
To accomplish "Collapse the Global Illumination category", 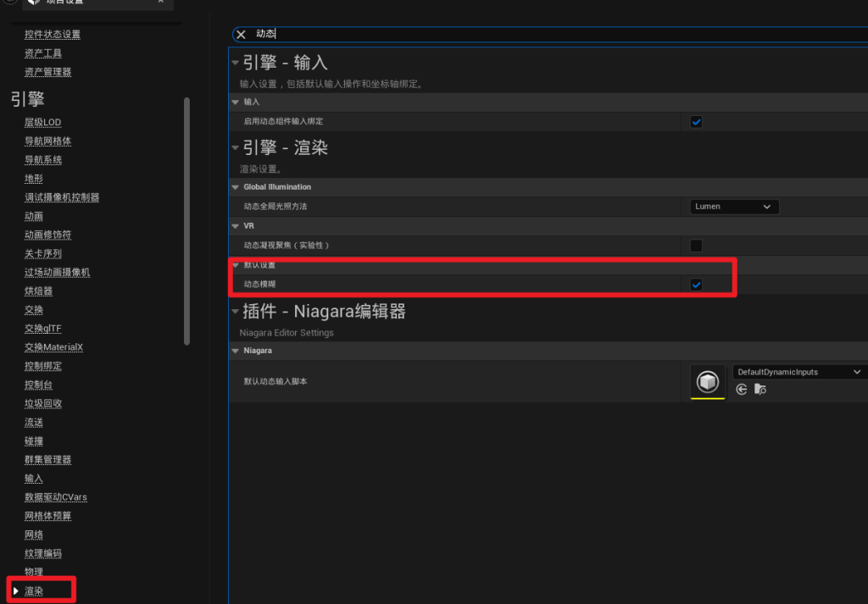I will pyautogui.click(x=236, y=187).
